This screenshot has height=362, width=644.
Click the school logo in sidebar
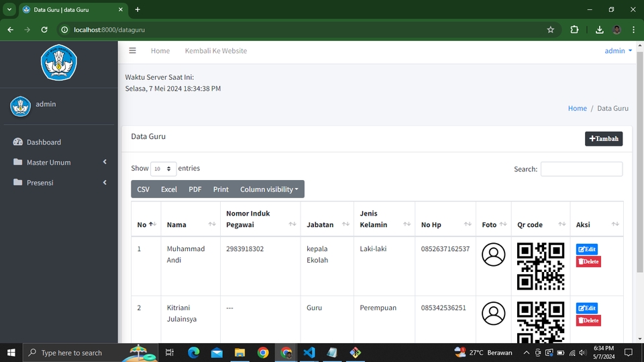tap(59, 62)
